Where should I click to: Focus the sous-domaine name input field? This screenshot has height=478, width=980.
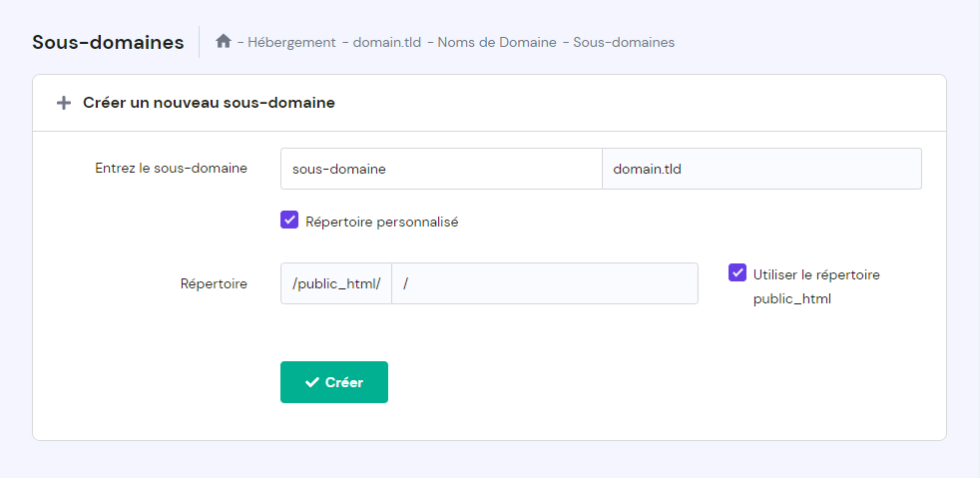[441, 169]
